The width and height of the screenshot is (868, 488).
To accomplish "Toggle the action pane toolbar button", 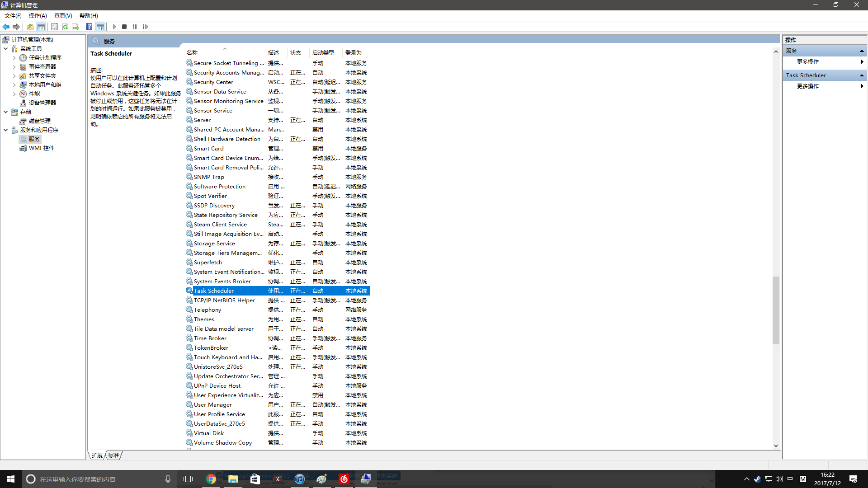I will point(100,27).
